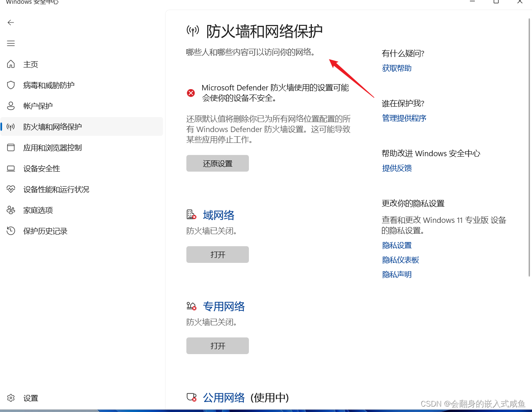Select 防火墙和网络保护 in sidebar
Viewport: 532px width, 412px height.
click(x=82, y=127)
